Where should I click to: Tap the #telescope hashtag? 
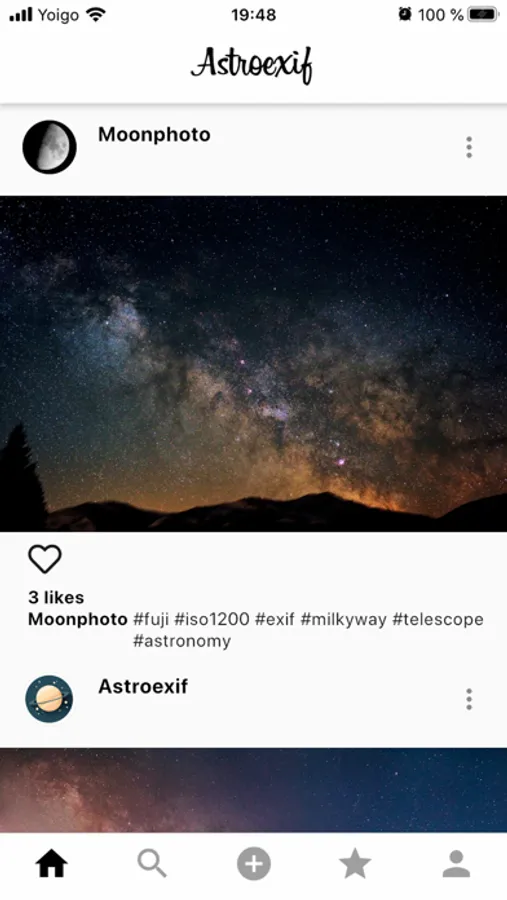[438, 619]
